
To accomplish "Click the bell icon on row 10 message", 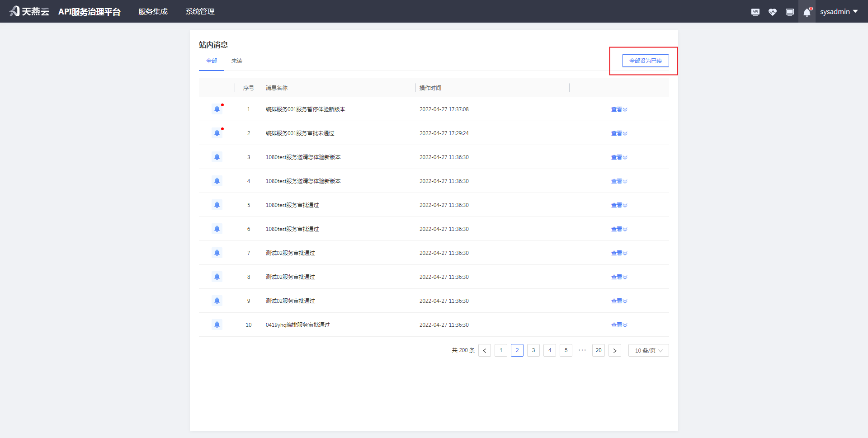I will click(x=217, y=325).
